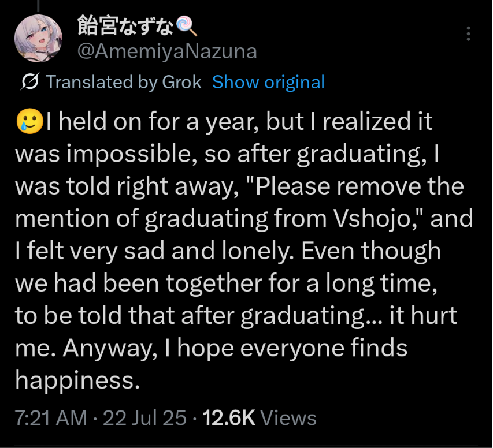
Task: Click the lollipop emoji beside the display name
Action: pyautogui.click(x=186, y=27)
